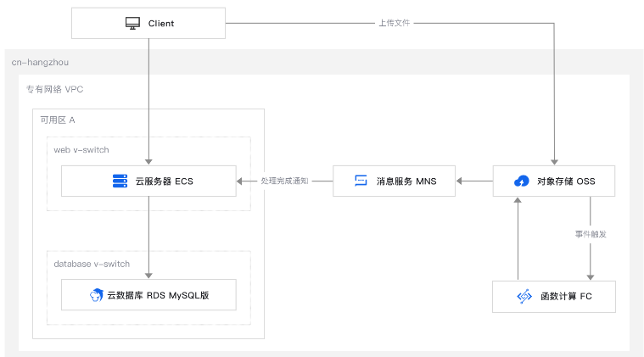Select the 'database v-switch' group label
Viewport: 644px width, 357px height.
coord(92,264)
